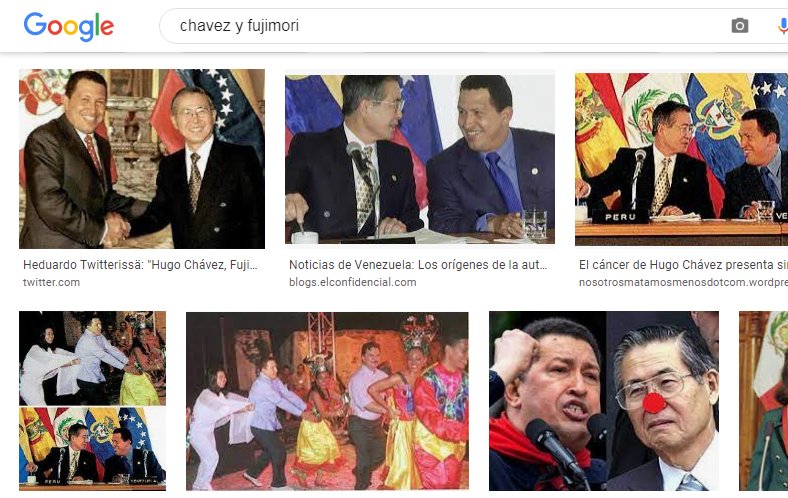Image resolution: width=788 pixels, height=498 pixels.
Task: Open the PERU nameplate summit photo thumbnail
Action: point(681,159)
